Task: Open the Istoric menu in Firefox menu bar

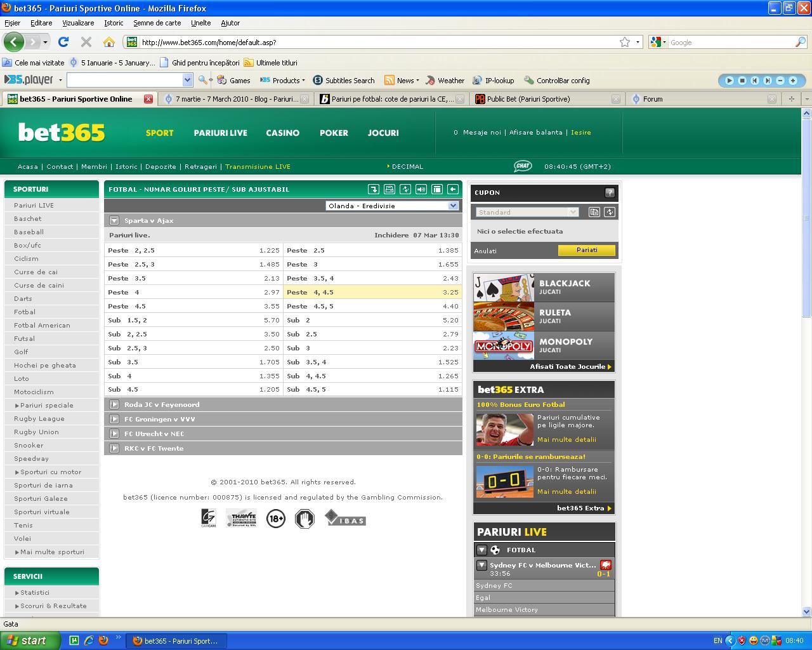Action: tap(114, 23)
